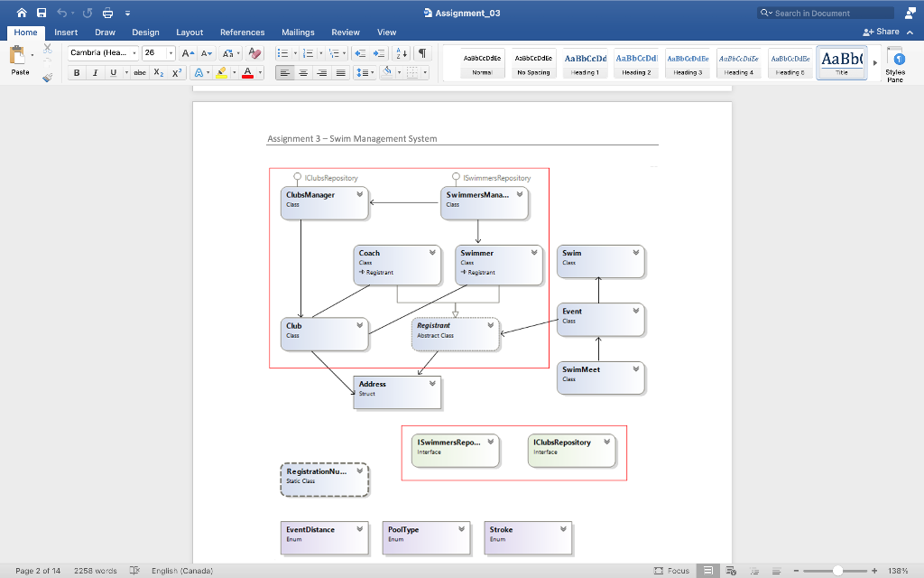
Task: Apply the yellow text highlight color
Action: 222,72
